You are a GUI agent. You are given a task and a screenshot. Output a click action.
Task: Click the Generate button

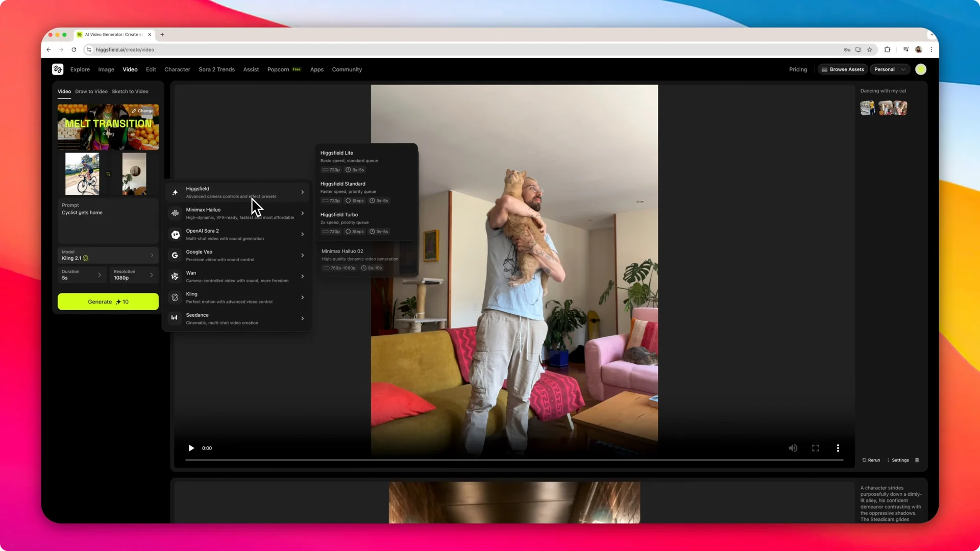(x=108, y=302)
